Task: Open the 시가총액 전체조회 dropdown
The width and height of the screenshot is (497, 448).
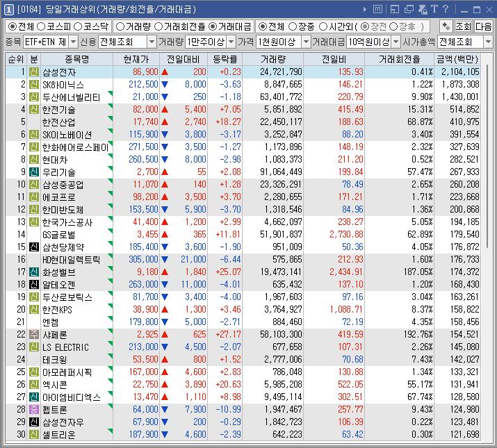Action: pyautogui.click(x=488, y=42)
